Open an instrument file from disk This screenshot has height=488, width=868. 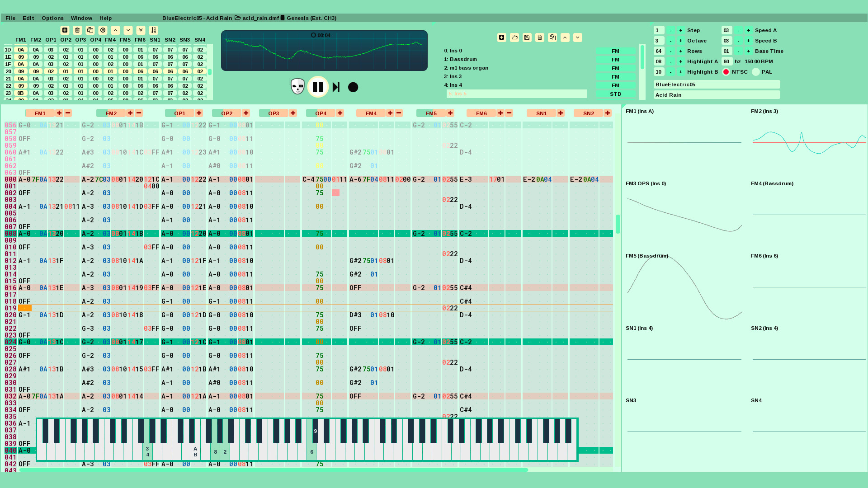tap(514, 38)
